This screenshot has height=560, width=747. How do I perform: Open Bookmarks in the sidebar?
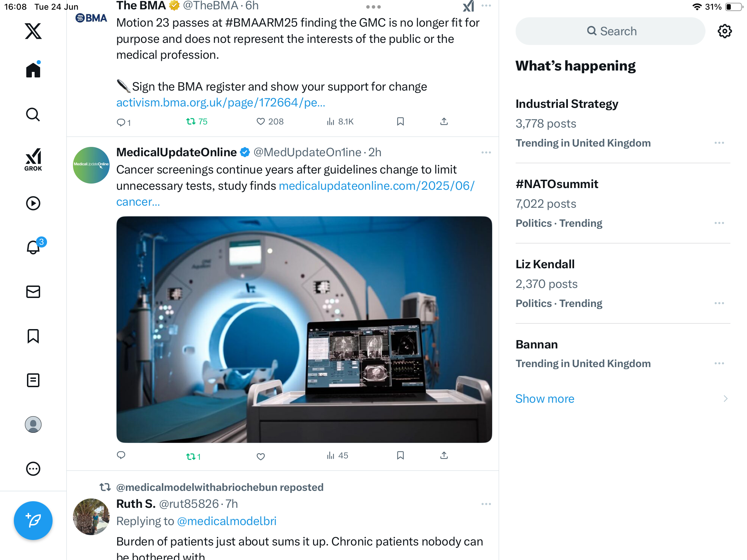point(33,336)
